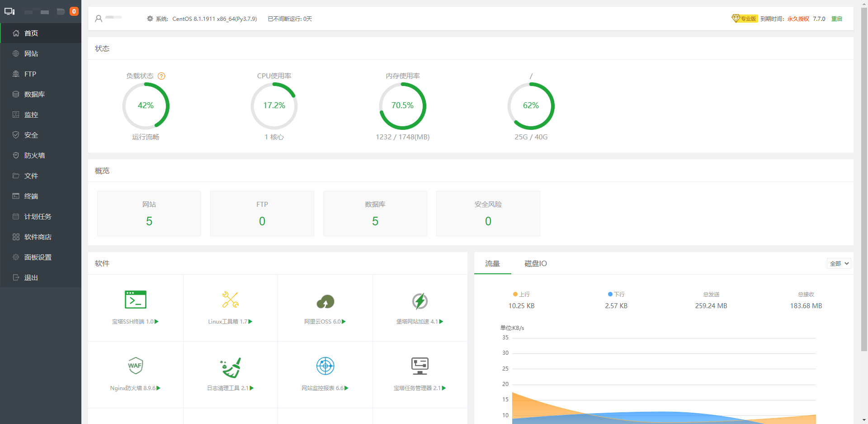
Task: Open the 数据库 overview card showing 5
Action: point(375,214)
